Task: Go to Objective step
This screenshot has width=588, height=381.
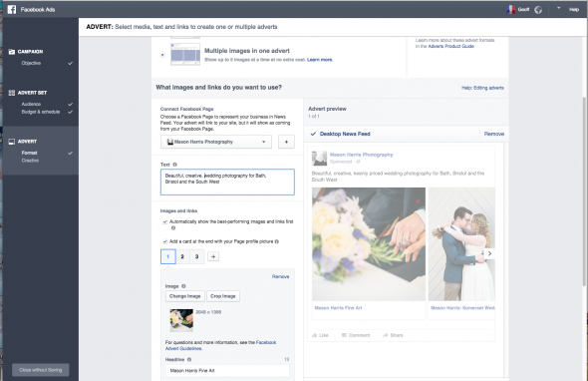Action: tap(31, 63)
